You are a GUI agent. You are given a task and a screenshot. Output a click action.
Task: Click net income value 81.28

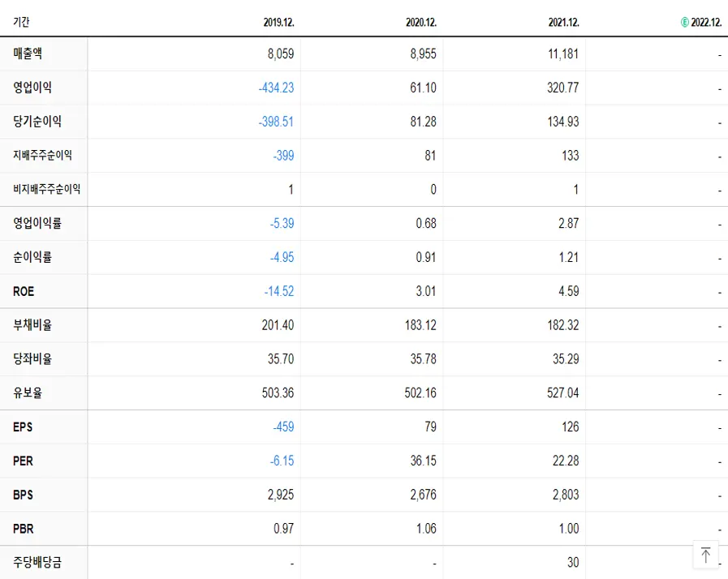point(423,122)
